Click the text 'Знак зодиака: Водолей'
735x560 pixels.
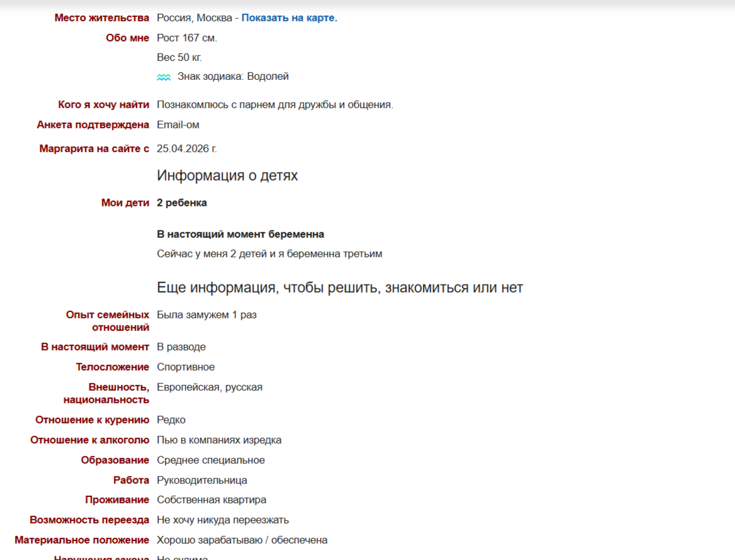coord(233,76)
